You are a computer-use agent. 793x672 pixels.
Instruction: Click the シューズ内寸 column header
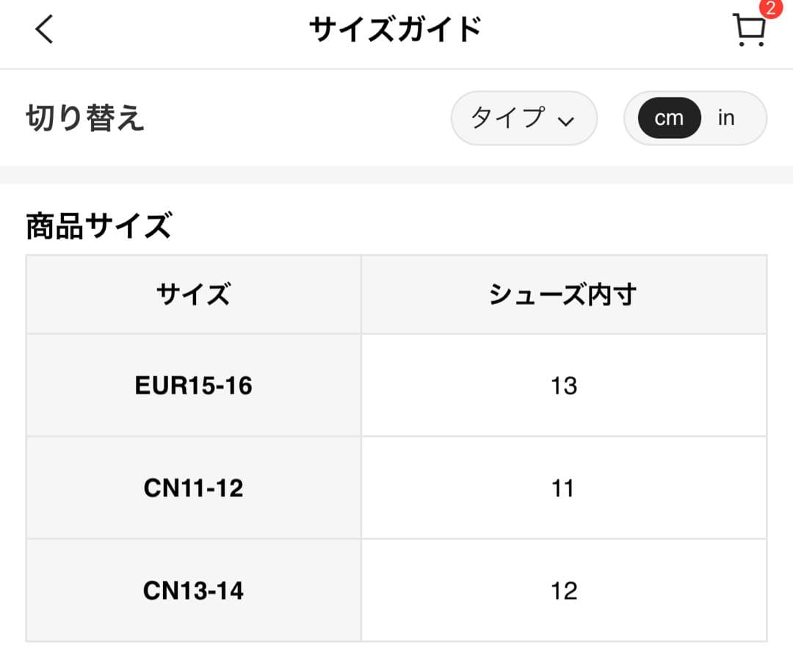[563, 295]
